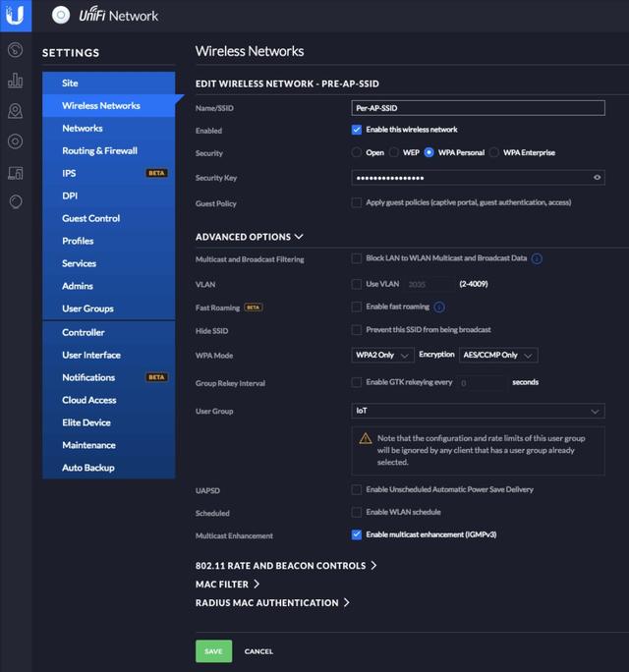The image size is (629, 672).
Task: Open Networks settings page
Action: (x=109, y=128)
